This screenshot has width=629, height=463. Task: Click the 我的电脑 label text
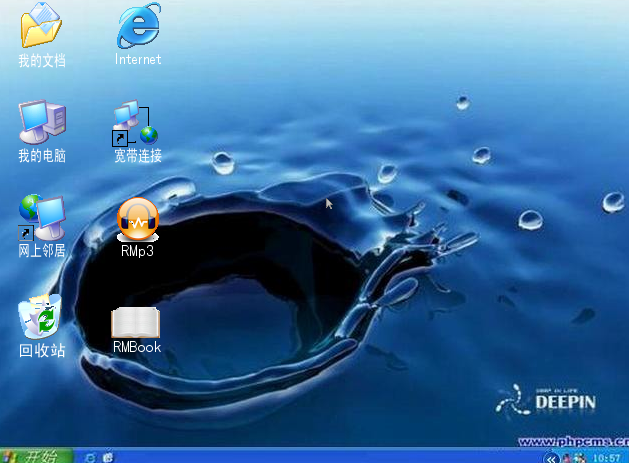[42, 156]
